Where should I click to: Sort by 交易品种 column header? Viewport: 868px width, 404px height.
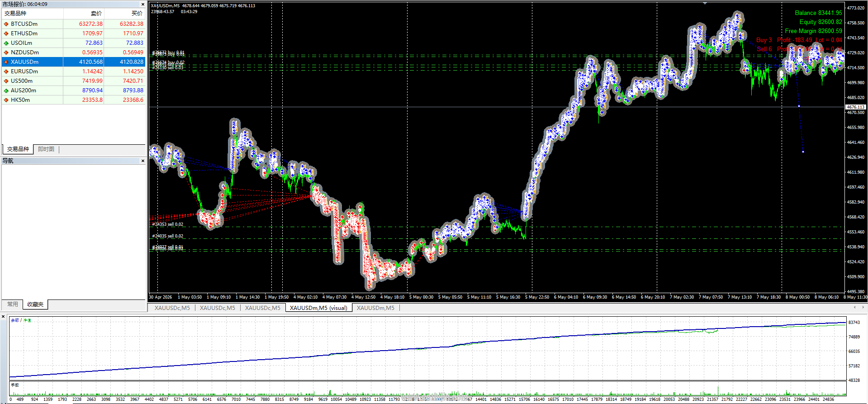tap(33, 14)
